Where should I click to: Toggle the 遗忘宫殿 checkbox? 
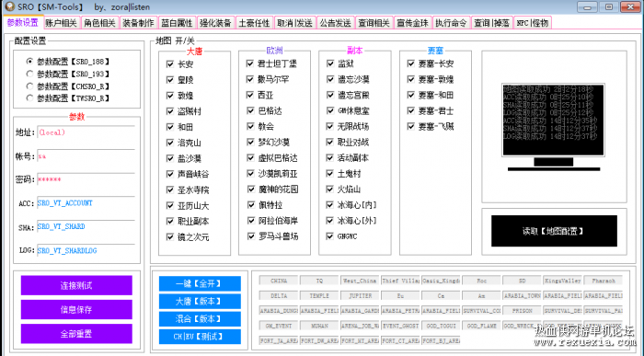click(329, 95)
